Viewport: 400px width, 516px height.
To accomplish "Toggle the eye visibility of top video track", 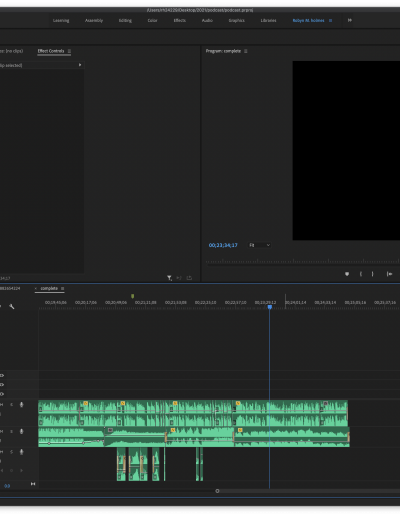I will (x=2, y=375).
